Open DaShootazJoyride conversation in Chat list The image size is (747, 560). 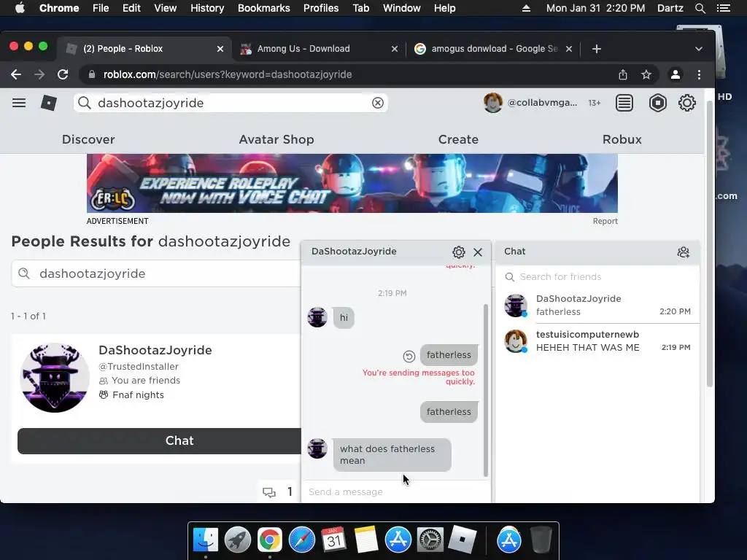tap(597, 306)
